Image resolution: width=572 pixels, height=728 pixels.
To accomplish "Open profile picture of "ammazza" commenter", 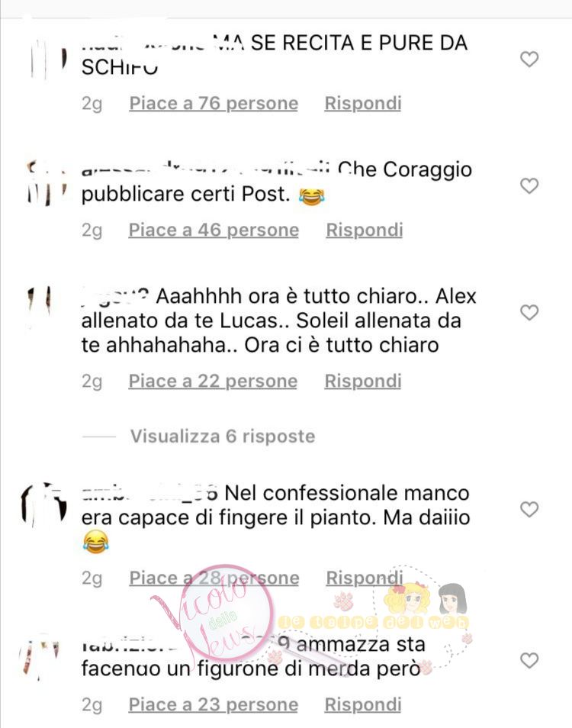I will pyautogui.click(x=41, y=659).
